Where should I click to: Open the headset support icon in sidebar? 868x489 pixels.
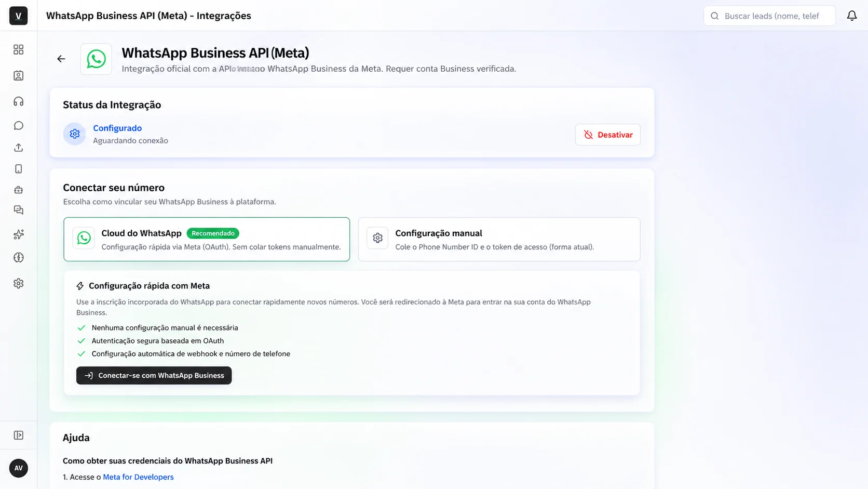point(19,101)
